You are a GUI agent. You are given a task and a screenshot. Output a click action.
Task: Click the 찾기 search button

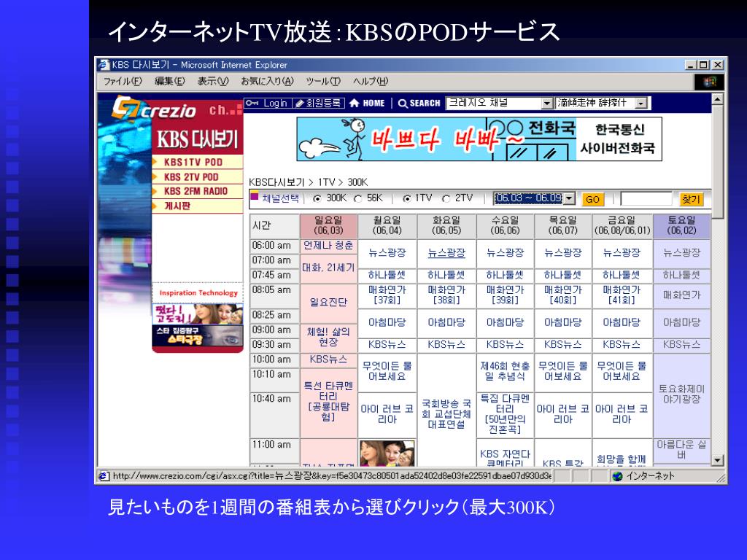[x=691, y=199]
